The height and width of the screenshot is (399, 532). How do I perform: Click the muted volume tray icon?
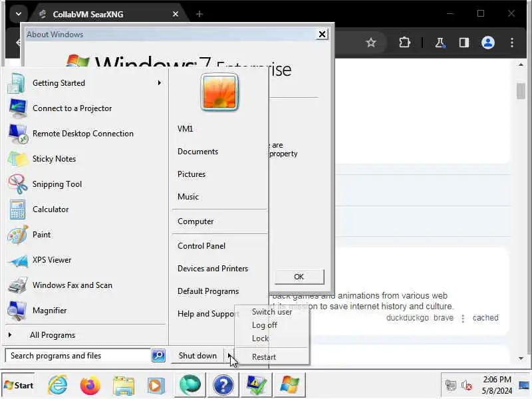click(x=467, y=386)
